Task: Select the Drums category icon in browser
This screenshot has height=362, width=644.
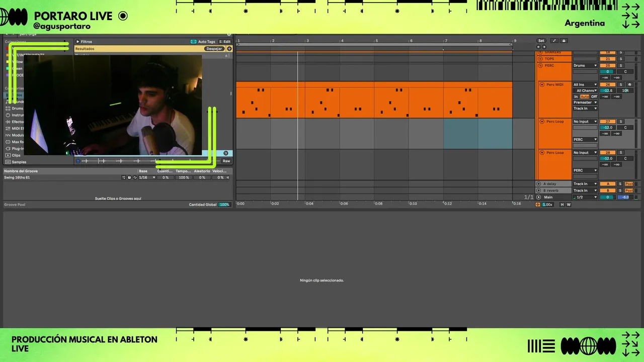Action: click(x=8, y=109)
